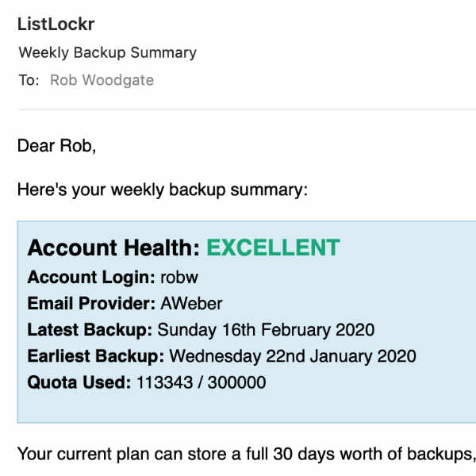
Task: Click the Account Health heading
Action: click(x=113, y=248)
